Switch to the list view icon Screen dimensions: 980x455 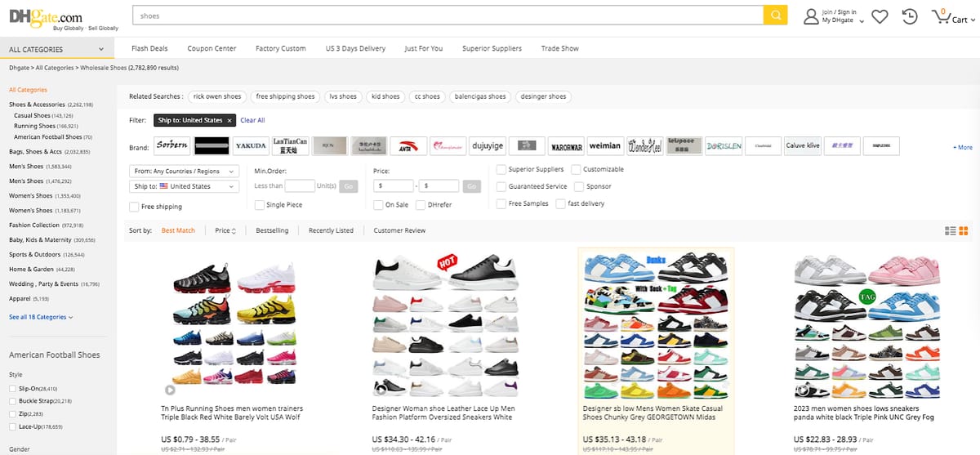[x=950, y=231]
